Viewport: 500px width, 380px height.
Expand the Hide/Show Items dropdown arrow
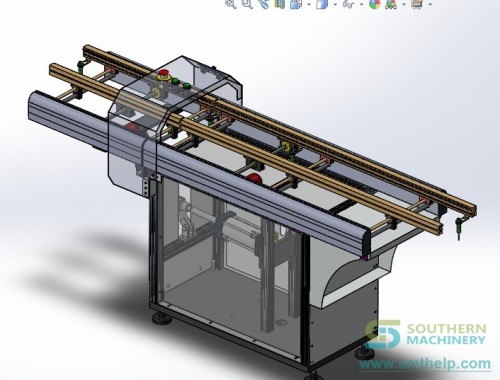pyautogui.click(x=362, y=4)
